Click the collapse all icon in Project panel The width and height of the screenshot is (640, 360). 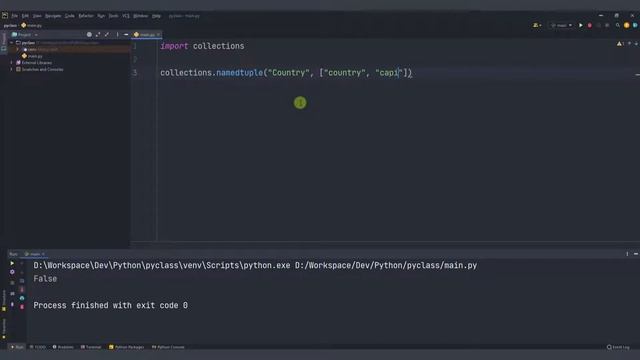107,35
